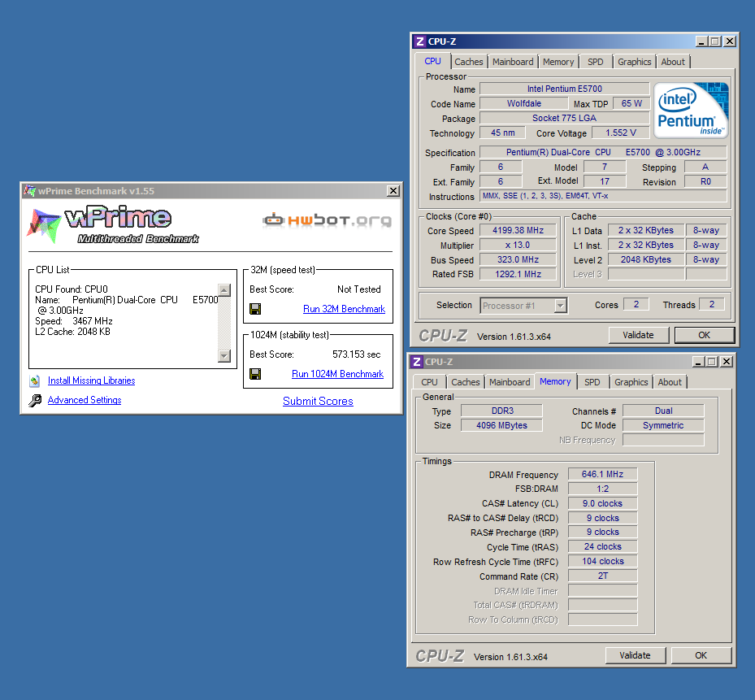The width and height of the screenshot is (755, 700).
Task: Minimize the bottom CPU-Z Memory window
Action: point(699,362)
